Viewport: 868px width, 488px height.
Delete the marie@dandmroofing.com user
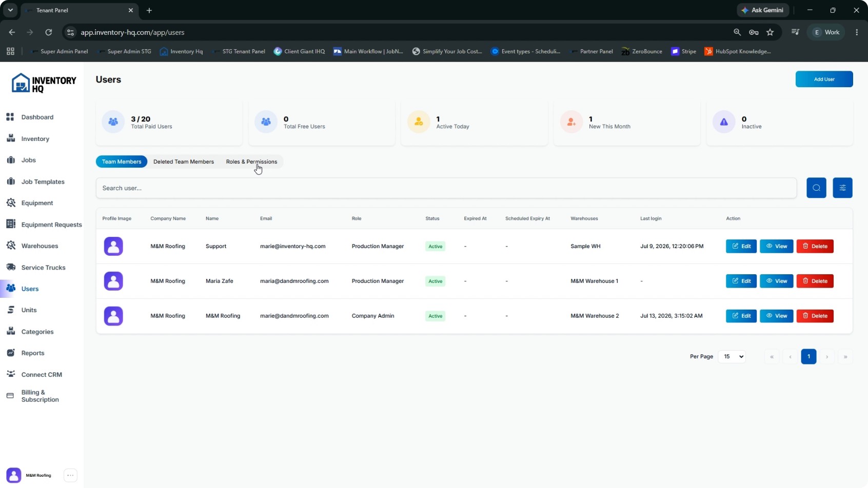point(815,316)
